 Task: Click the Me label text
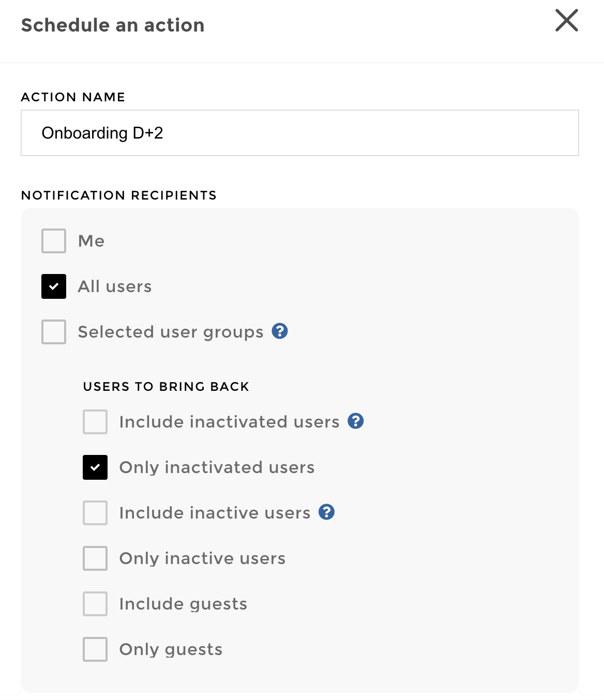click(x=91, y=240)
